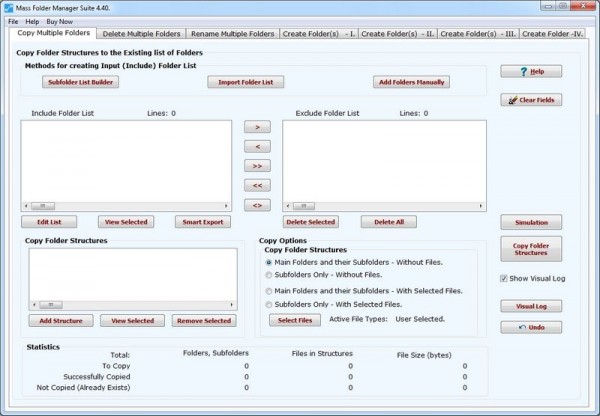Click the Select Files button
The width and height of the screenshot is (600, 416).
point(295,320)
